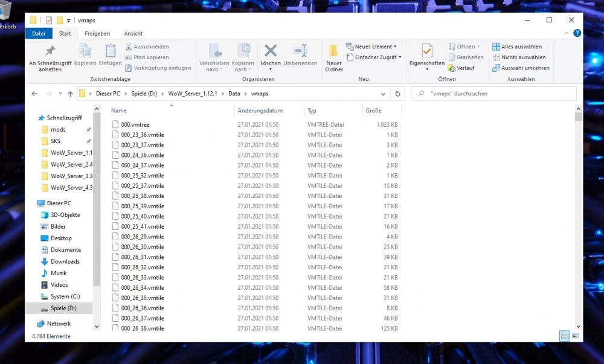604x364 pixels.
Task: Open the 'Kopieren nach' menu
Action: (243, 58)
